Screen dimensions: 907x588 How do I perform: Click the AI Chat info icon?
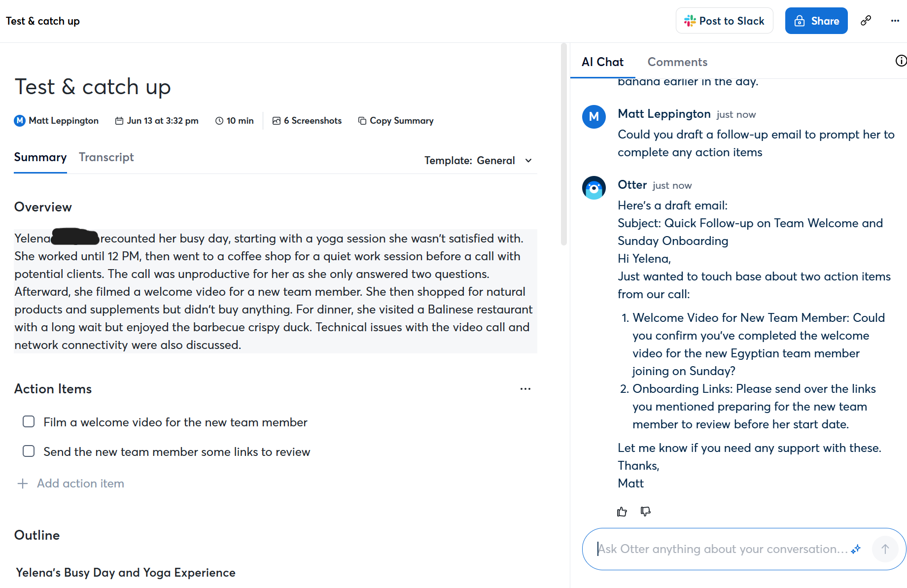900,61
